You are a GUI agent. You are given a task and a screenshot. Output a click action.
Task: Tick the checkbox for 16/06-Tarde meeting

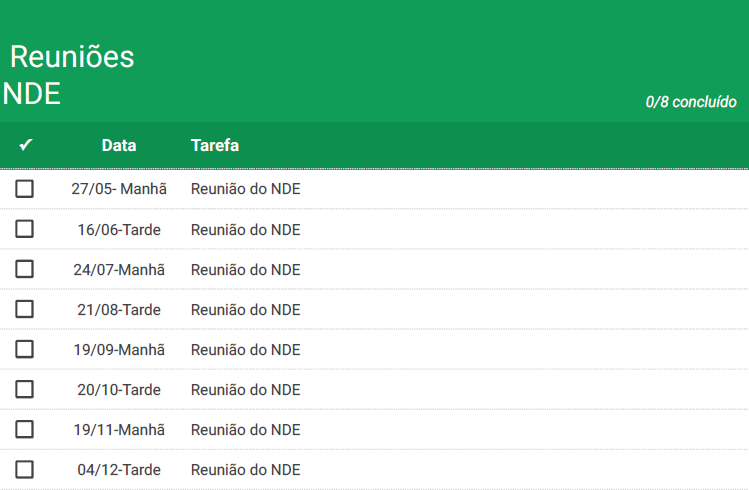(x=24, y=229)
